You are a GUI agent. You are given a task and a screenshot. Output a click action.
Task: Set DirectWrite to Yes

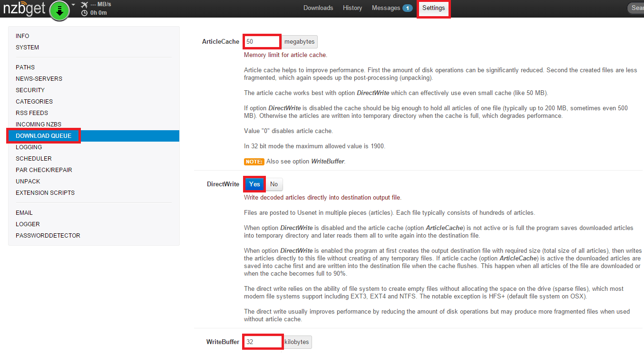pyautogui.click(x=254, y=184)
